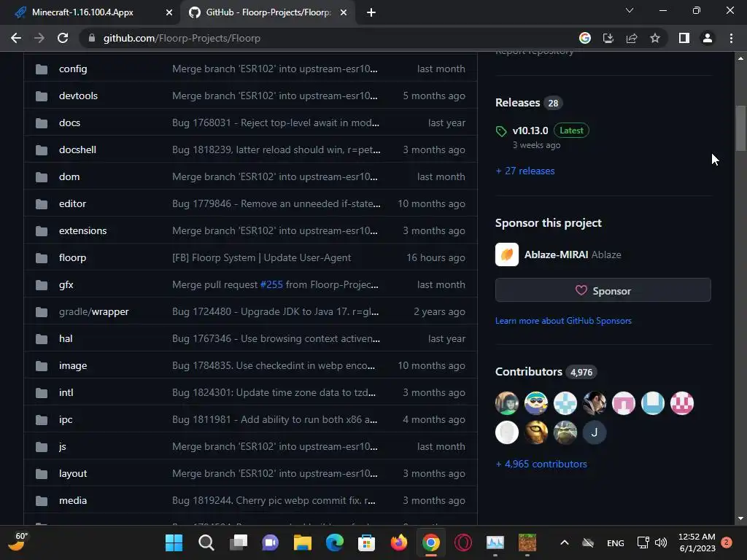Launch Firefox from taskbar
Viewport: 747px width, 560px height.
coord(399,542)
